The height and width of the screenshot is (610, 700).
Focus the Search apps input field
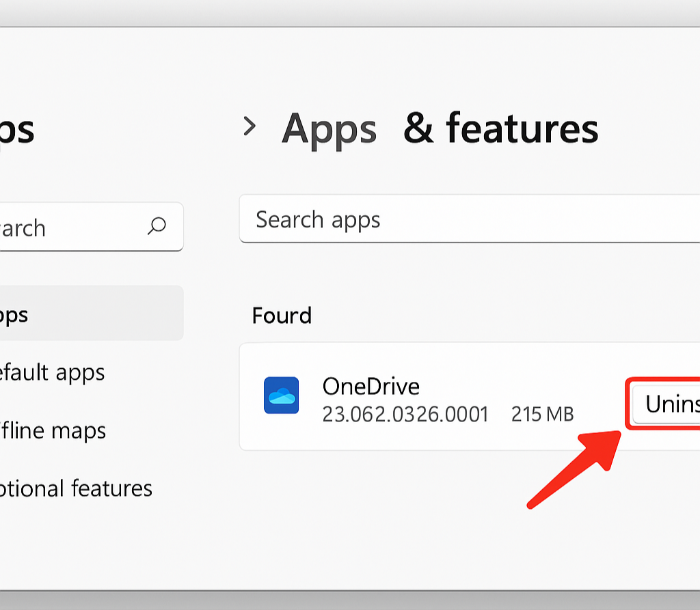(469, 219)
